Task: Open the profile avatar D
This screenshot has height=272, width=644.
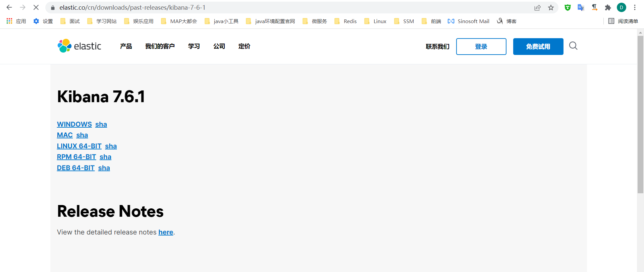Action: [x=621, y=7]
